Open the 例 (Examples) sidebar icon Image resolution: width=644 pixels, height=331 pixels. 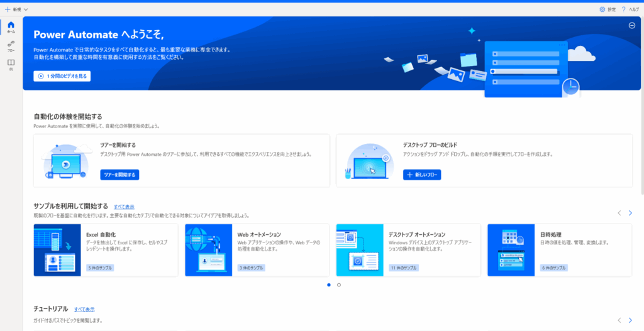click(11, 64)
